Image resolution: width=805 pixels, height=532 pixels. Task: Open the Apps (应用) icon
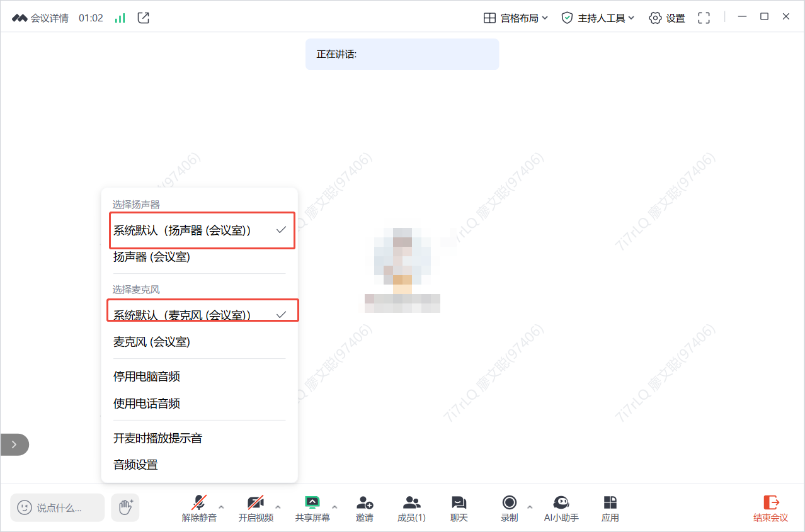pos(610,503)
